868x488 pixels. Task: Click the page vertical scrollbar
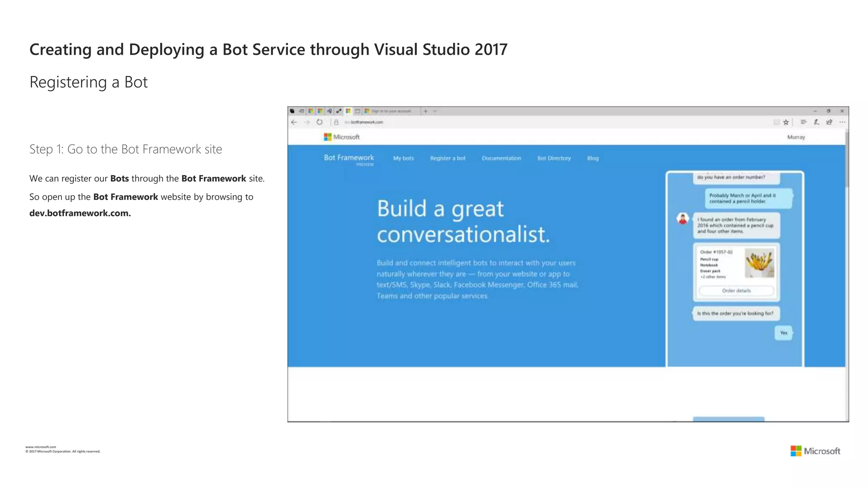coord(846,159)
